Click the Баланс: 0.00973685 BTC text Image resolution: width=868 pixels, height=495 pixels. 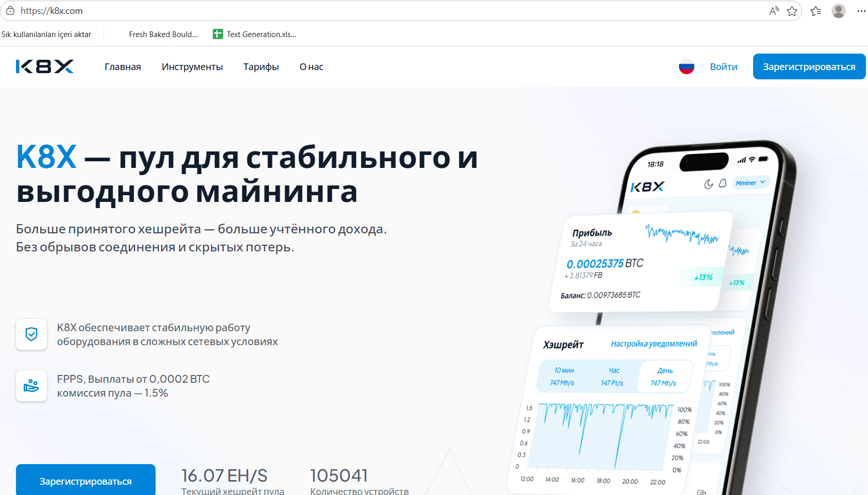pos(601,295)
